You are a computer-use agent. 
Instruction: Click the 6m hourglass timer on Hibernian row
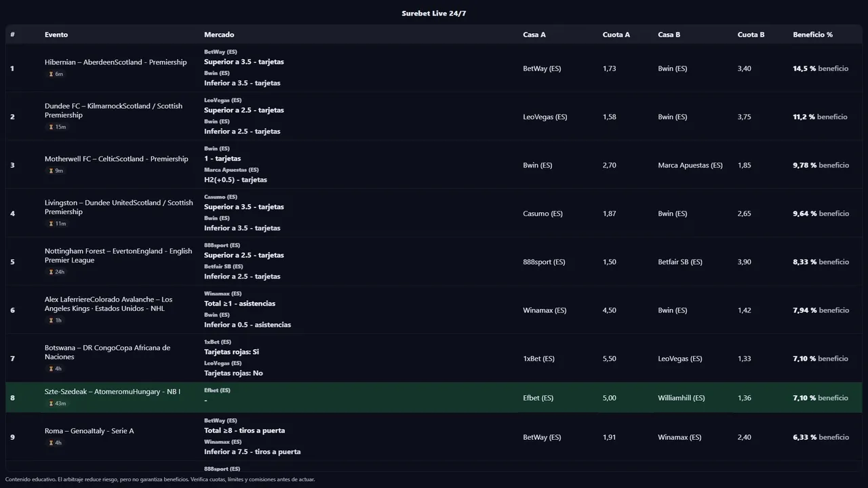click(56, 74)
